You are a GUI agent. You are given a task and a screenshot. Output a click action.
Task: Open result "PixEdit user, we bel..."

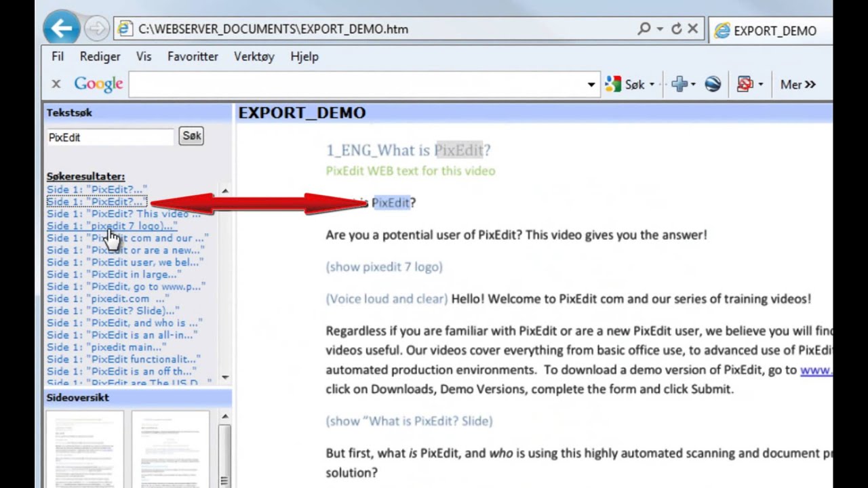[x=125, y=262]
